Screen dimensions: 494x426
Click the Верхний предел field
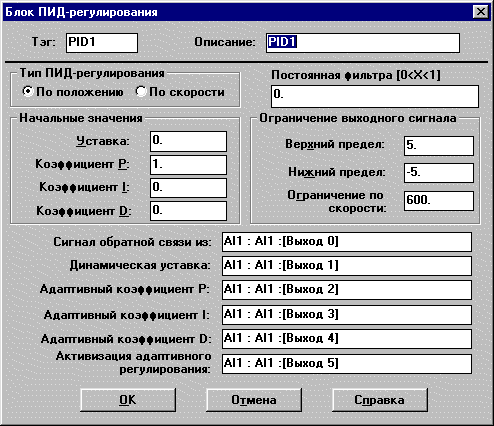439,146
